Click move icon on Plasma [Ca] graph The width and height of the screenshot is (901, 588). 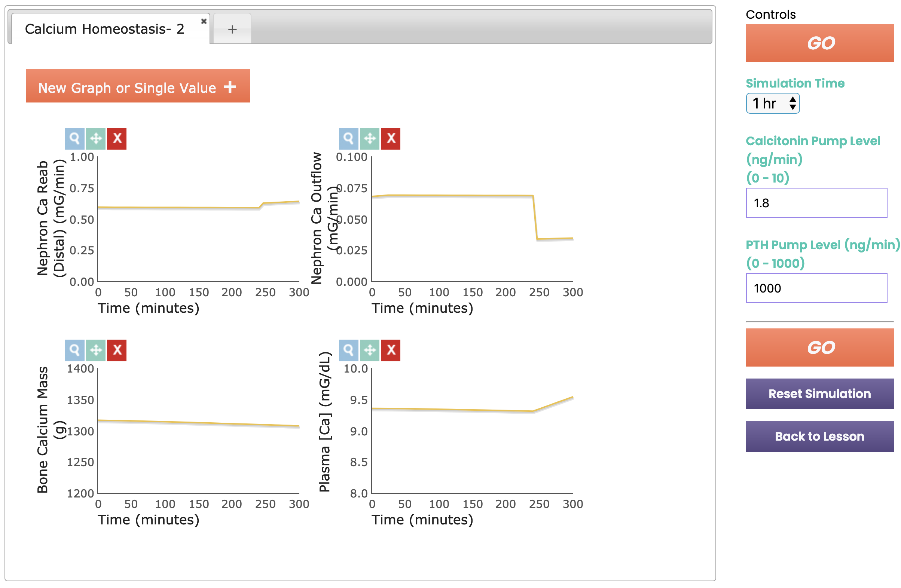[x=369, y=350]
